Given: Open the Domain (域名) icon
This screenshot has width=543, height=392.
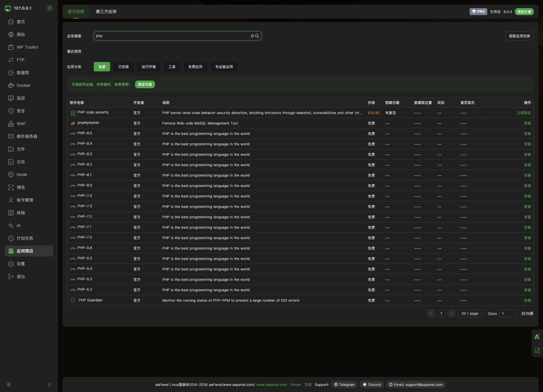Looking at the screenshot, I should point(11,187).
